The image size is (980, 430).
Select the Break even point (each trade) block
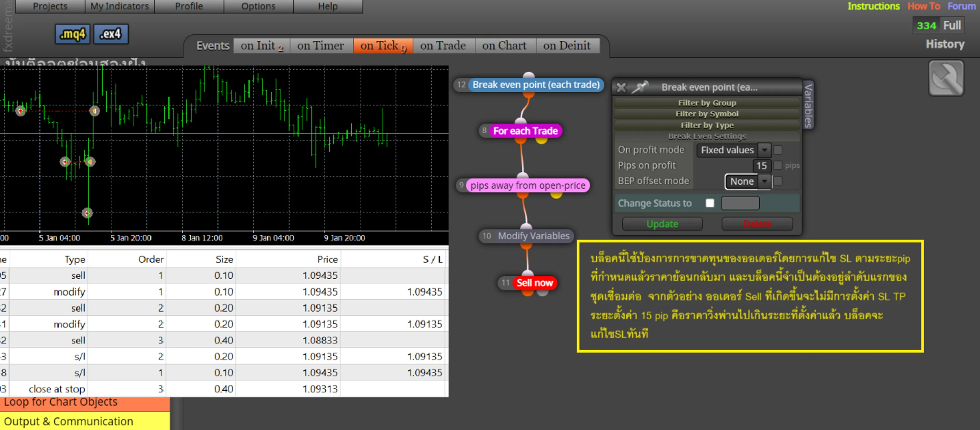point(536,85)
